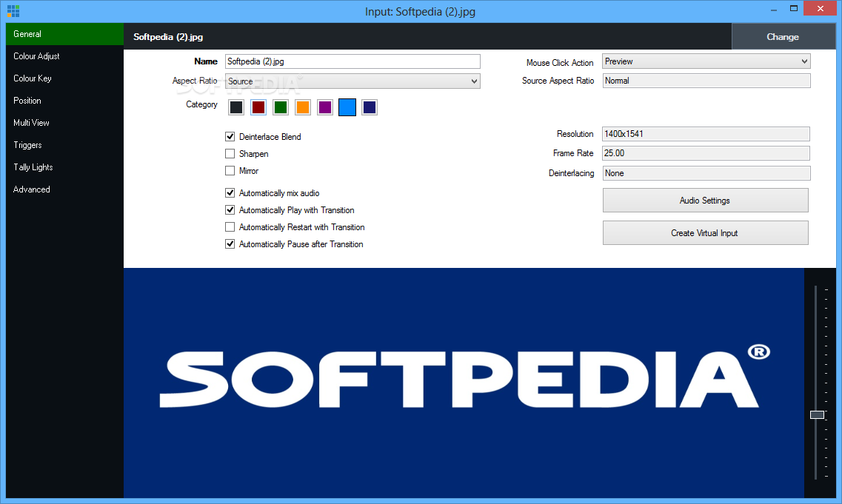Pick the dark red category colour
This screenshot has height=504, width=842.
click(x=258, y=107)
